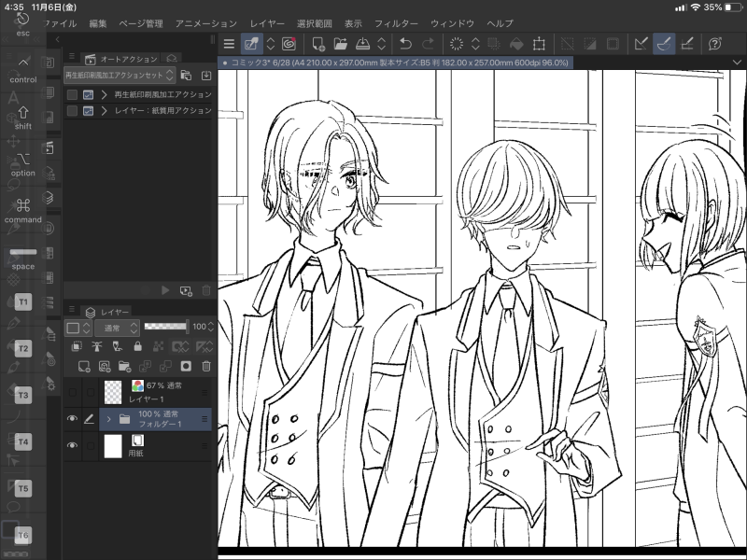Tap edge keyboard space key

pos(22,259)
